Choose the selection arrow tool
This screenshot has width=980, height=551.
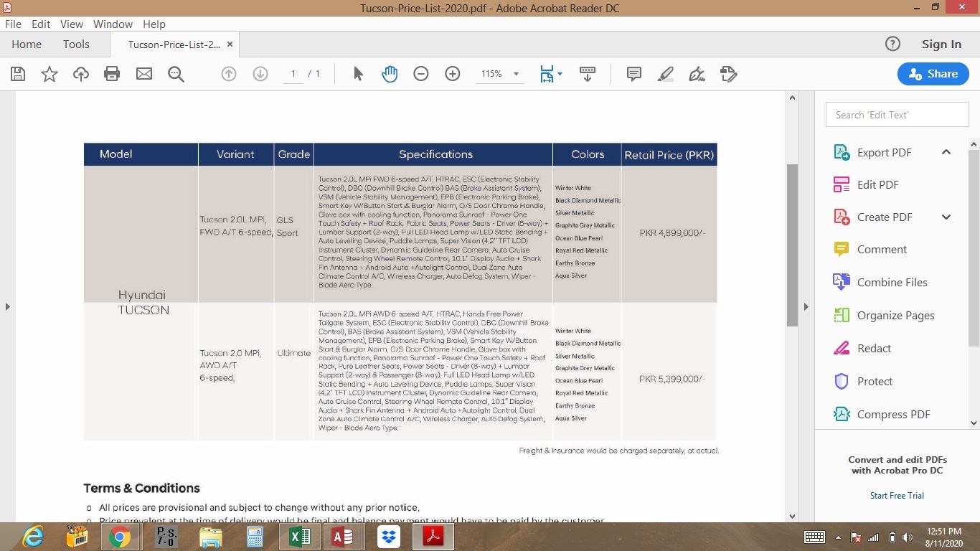359,74
